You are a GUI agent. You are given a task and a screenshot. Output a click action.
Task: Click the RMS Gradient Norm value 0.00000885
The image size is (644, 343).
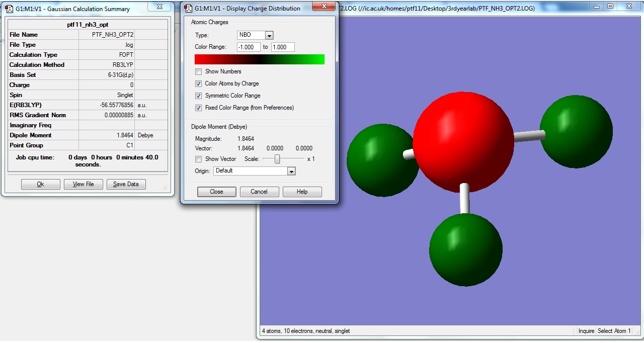tap(119, 115)
